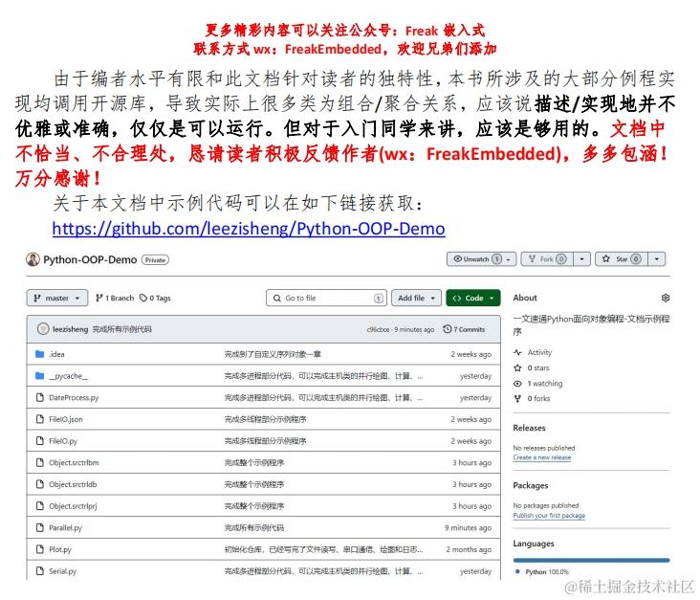This screenshot has height=600, width=700.
Task: Open the Add file dropdown
Action: 416,298
